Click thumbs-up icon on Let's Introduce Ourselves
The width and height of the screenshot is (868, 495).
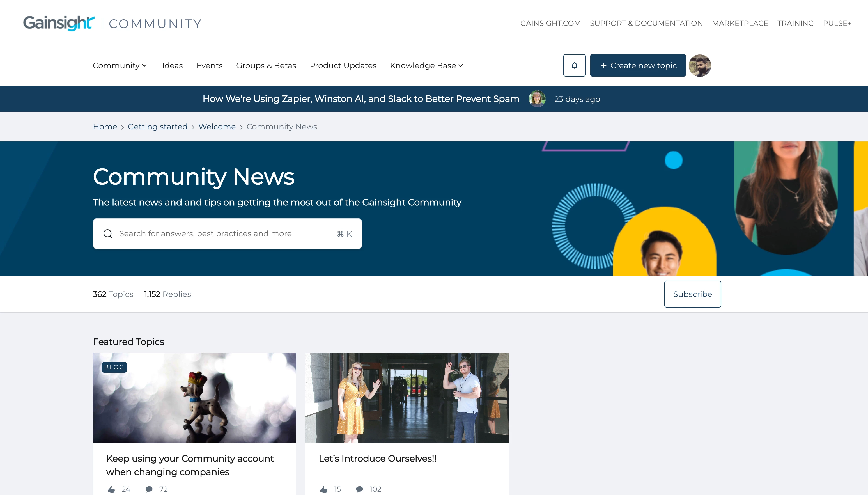323,489
